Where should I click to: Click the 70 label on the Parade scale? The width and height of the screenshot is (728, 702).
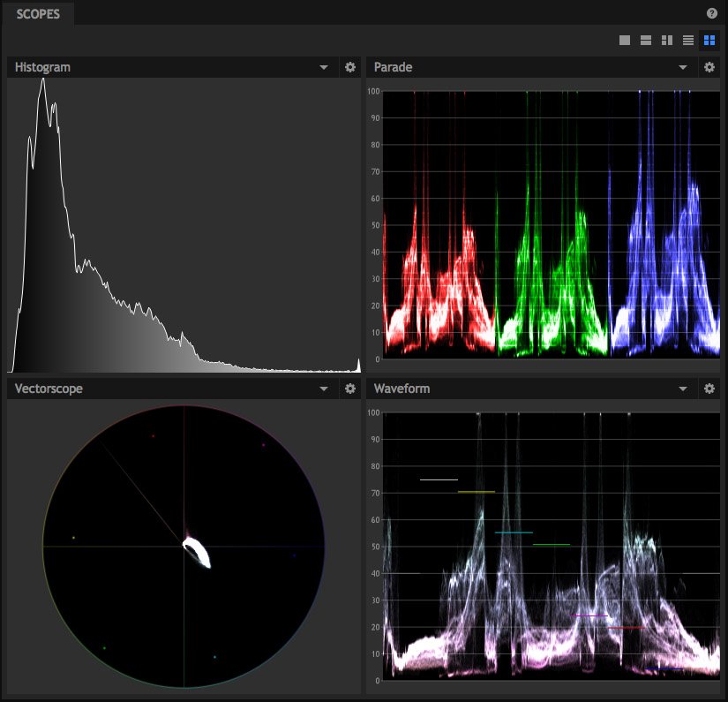coord(375,171)
